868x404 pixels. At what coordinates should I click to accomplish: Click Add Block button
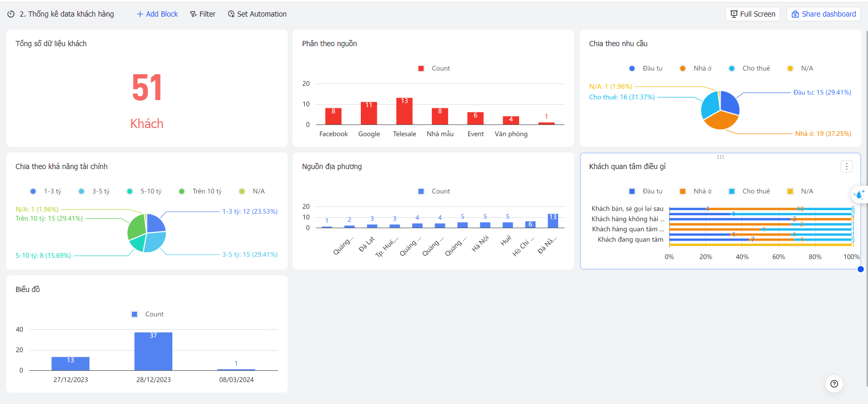pos(157,14)
